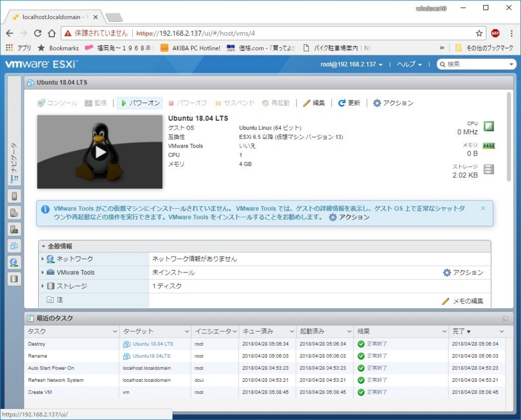Click the CPU chip usage icon

pyautogui.click(x=488, y=126)
